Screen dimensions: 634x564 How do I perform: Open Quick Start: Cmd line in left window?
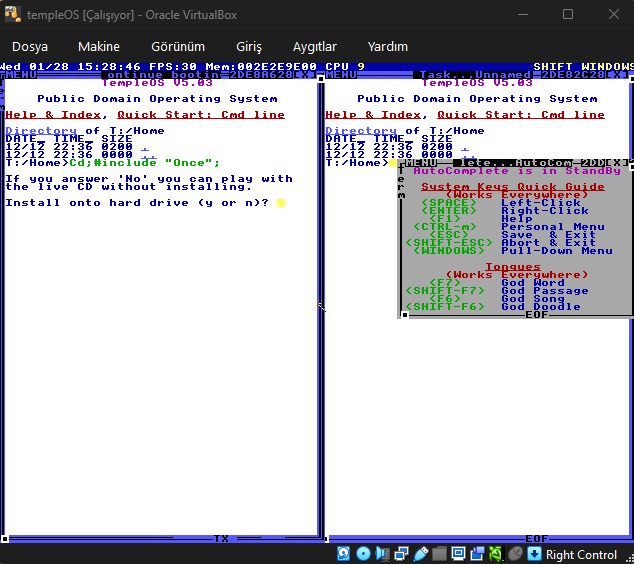[201, 115]
